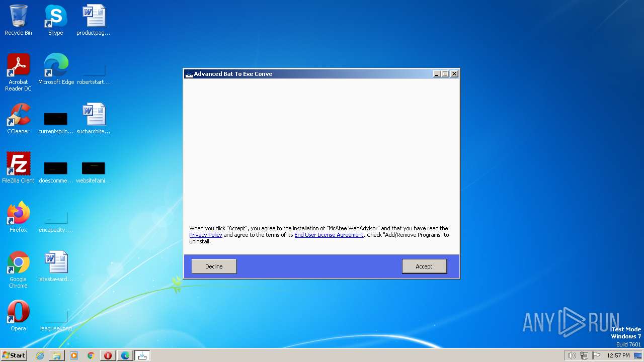The height and width of the screenshot is (362, 644).
Task: Select the Acrobat Reader DC shortcut
Action: 18,73
